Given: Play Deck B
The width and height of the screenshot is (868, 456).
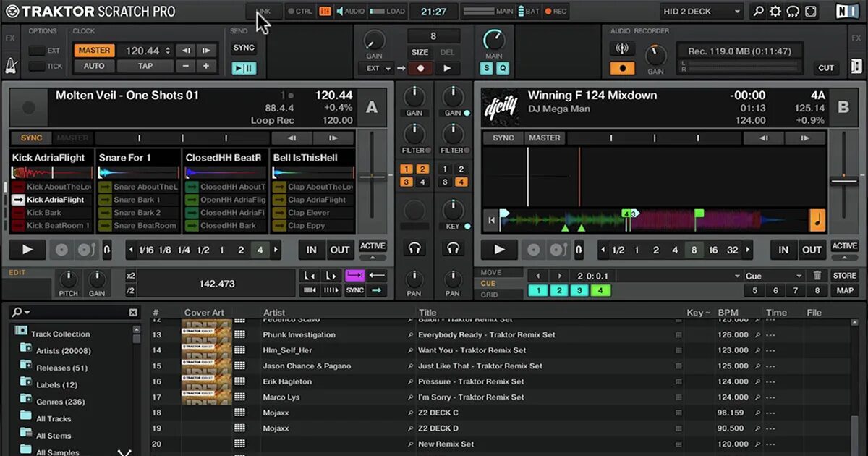Looking at the screenshot, I should point(499,250).
